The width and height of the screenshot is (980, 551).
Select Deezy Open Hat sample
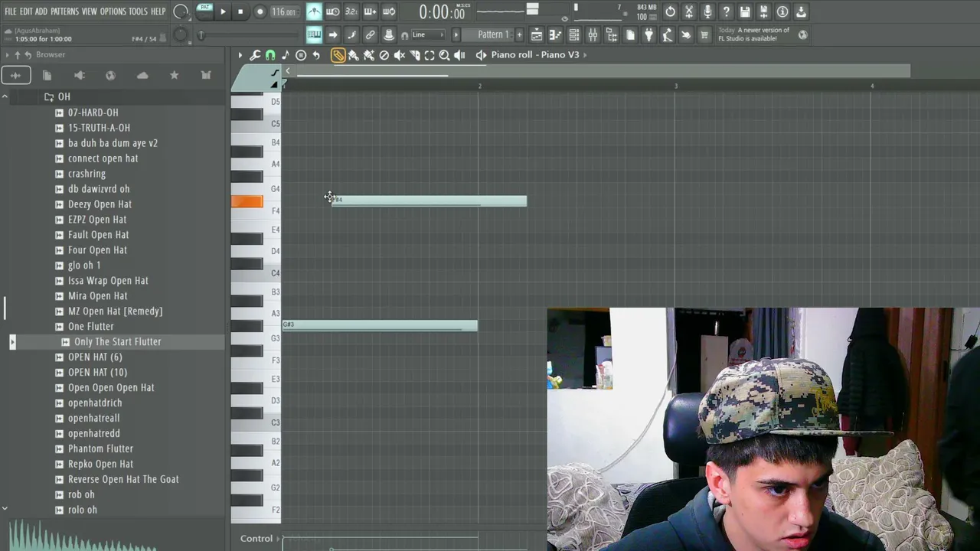(x=100, y=204)
